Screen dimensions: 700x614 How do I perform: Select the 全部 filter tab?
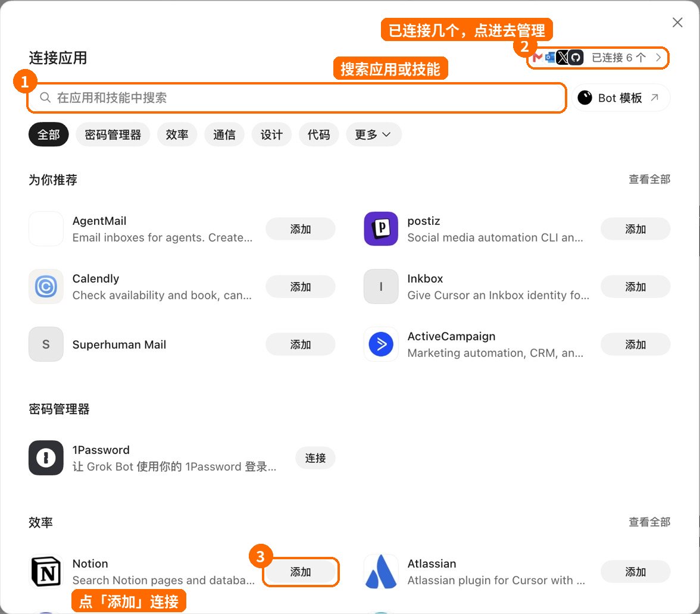pos(49,134)
